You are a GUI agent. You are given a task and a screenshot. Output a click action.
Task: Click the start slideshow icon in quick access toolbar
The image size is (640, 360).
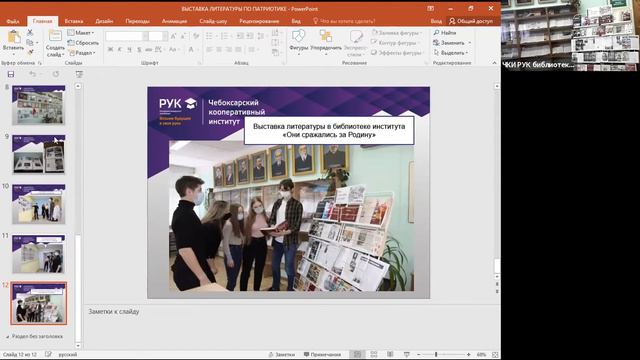click(x=79, y=74)
